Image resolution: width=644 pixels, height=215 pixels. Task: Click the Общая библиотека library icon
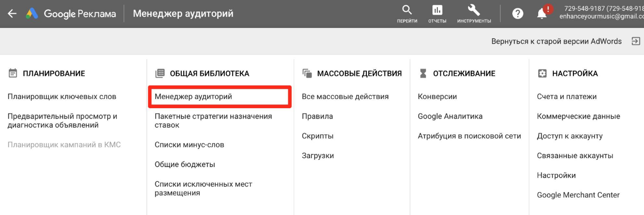pyautogui.click(x=160, y=73)
